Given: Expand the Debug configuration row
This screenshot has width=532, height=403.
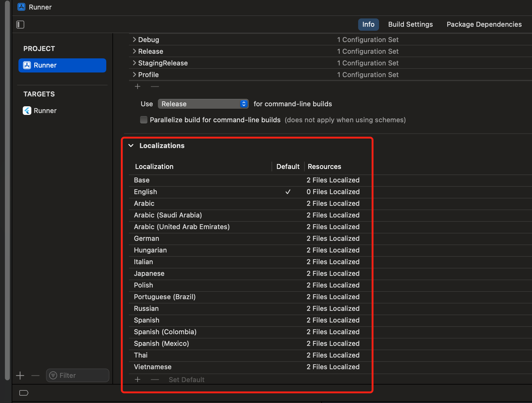Looking at the screenshot, I should tap(134, 40).
